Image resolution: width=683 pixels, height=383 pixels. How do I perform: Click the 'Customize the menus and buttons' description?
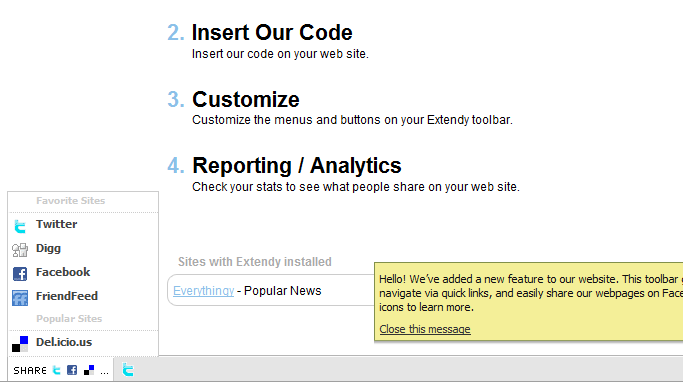coord(352,120)
